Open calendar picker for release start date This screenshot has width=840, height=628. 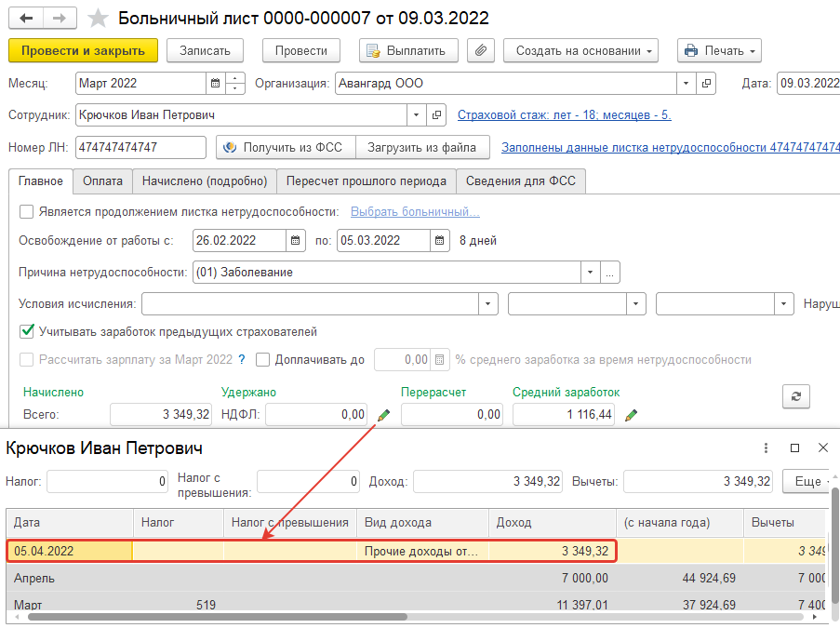[x=296, y=240]
